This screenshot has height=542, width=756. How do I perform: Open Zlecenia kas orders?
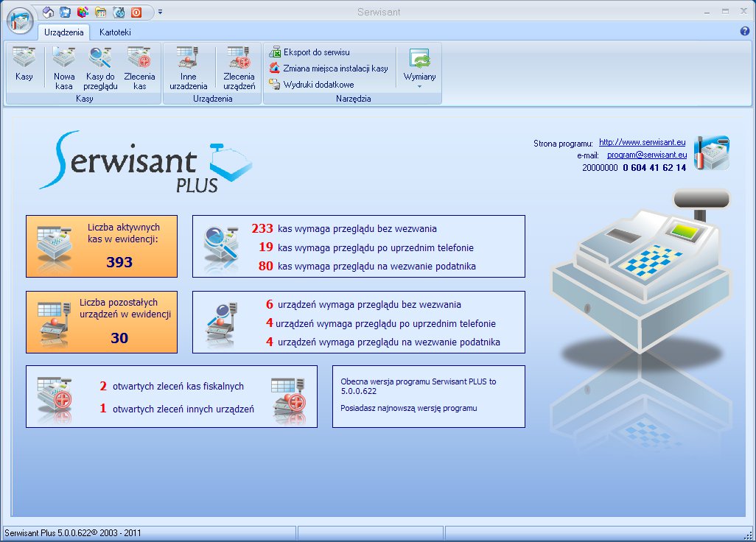click(x=139, y=68)
